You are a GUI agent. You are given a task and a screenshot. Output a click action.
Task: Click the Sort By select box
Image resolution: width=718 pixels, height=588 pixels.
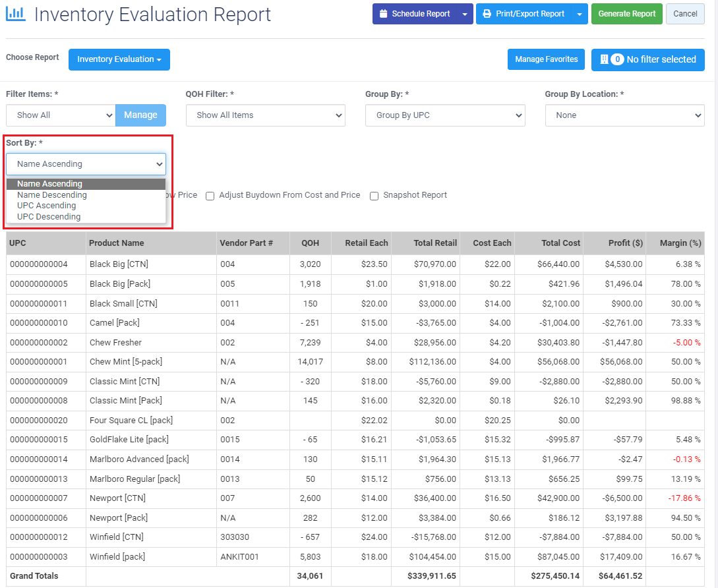tap(86, 164)
